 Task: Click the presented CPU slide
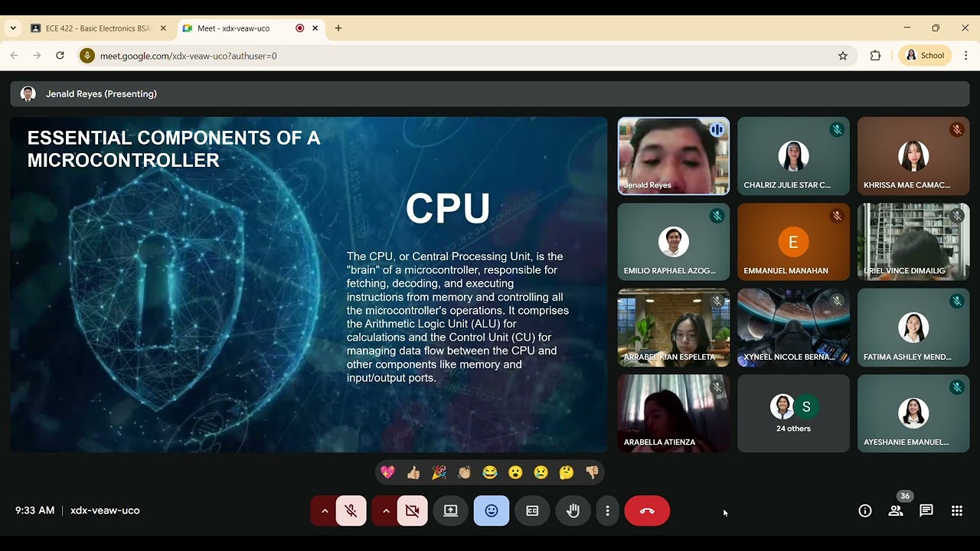(x=309, y=285)
